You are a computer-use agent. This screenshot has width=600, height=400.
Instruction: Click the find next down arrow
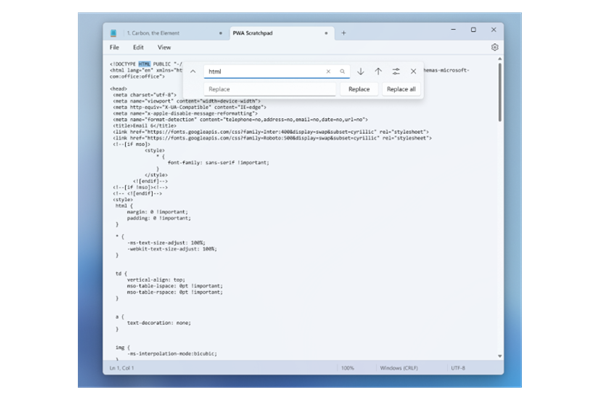point(360,72)
